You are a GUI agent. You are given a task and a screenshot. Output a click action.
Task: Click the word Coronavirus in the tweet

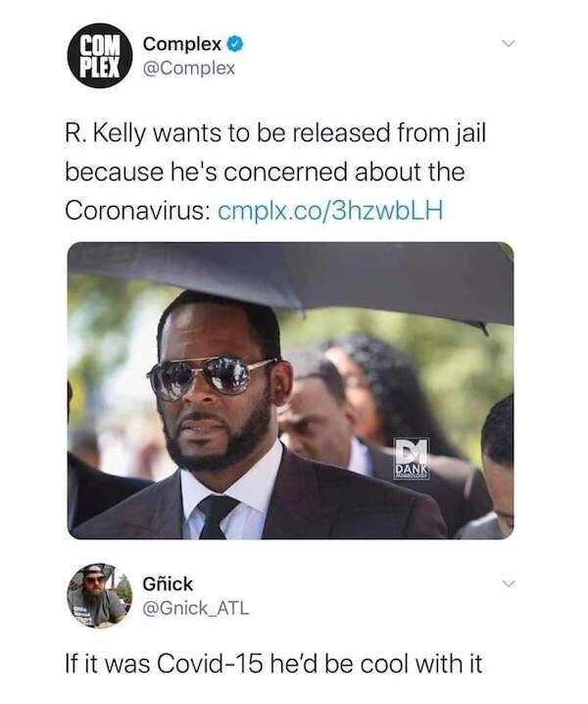click(137, 210)
